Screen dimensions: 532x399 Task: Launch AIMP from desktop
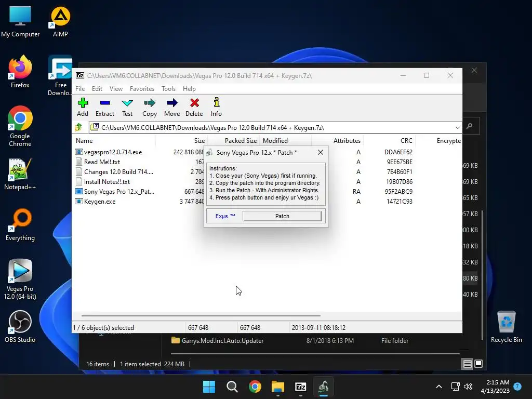point(60,22)
